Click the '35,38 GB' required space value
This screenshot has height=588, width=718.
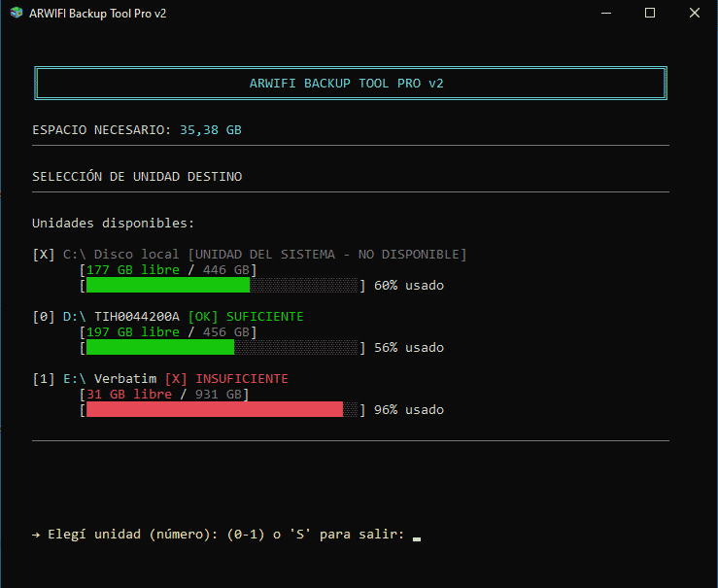click(211, 130)
